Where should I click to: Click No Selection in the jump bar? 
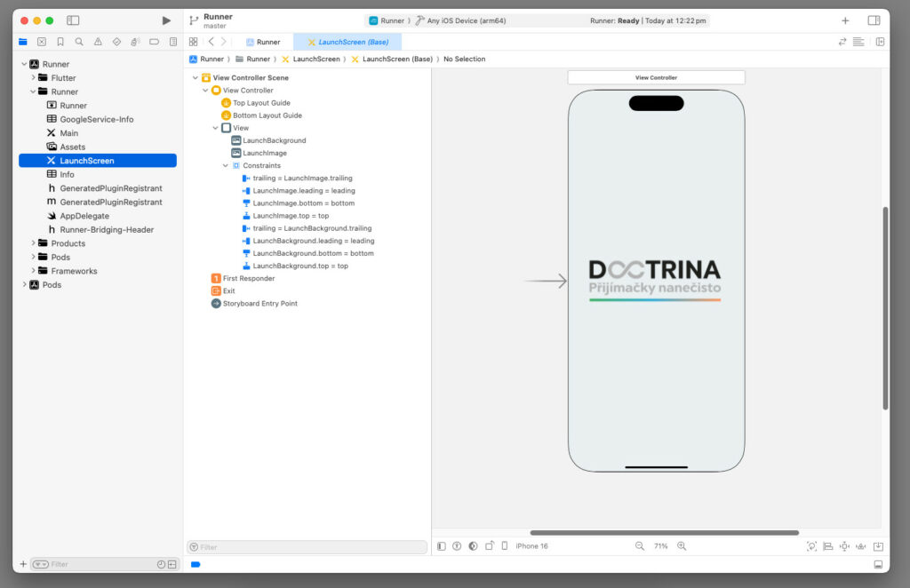point(464,60)
